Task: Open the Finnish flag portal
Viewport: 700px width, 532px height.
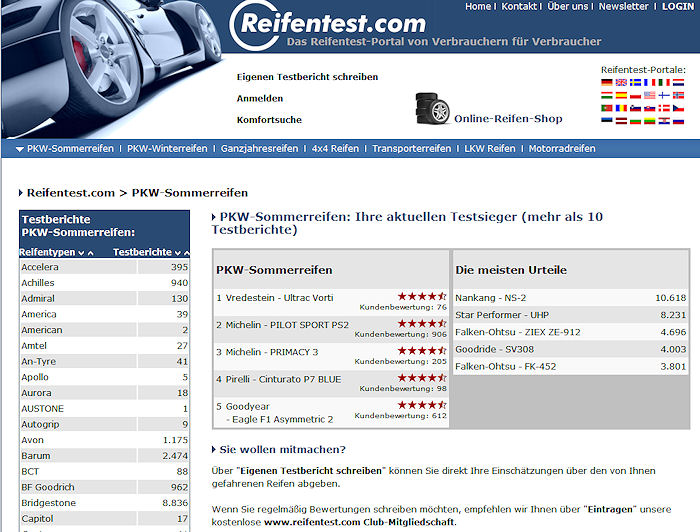Action: coord(664,95)
